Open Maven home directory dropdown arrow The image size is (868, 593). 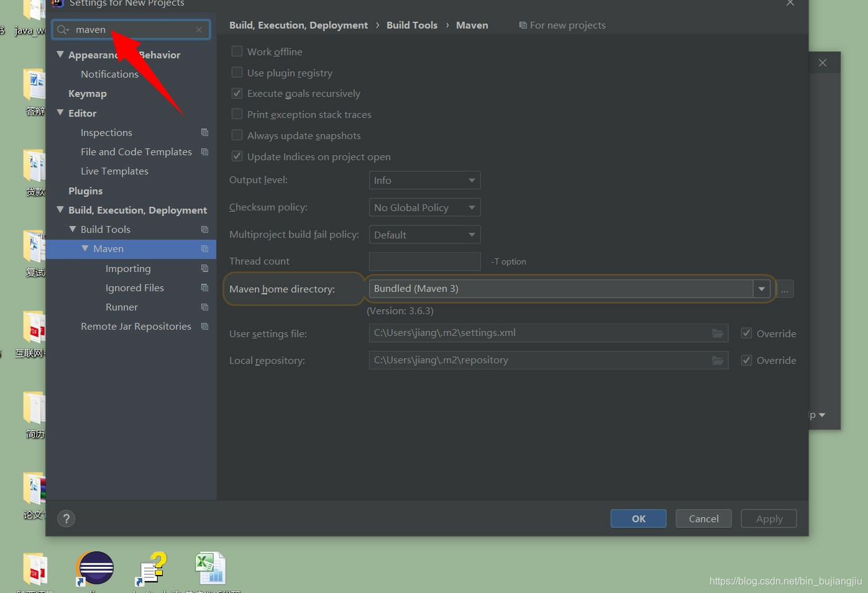point(761,289)
